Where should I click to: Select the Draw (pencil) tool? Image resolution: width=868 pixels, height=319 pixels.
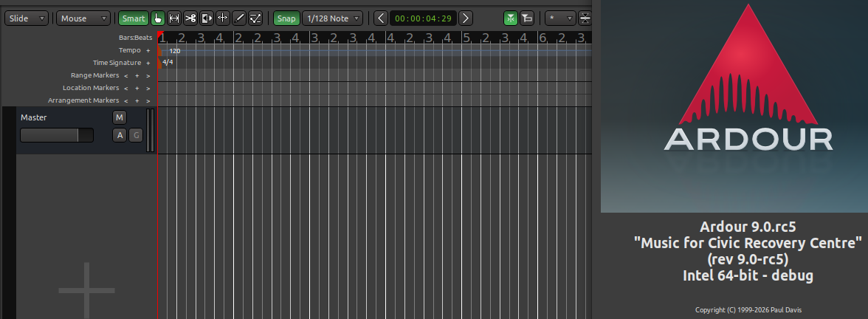point(239,18)
